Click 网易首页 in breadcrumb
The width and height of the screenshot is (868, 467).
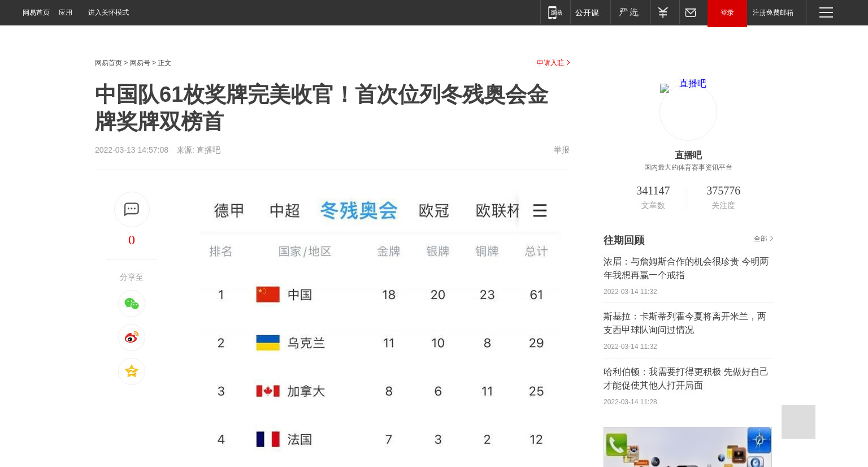coord(108,63)
